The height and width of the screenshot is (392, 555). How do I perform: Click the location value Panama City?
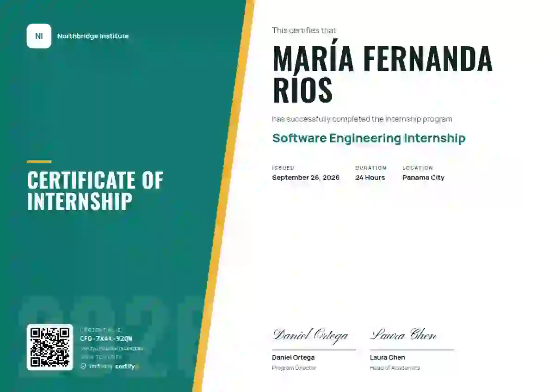[423, 178]
